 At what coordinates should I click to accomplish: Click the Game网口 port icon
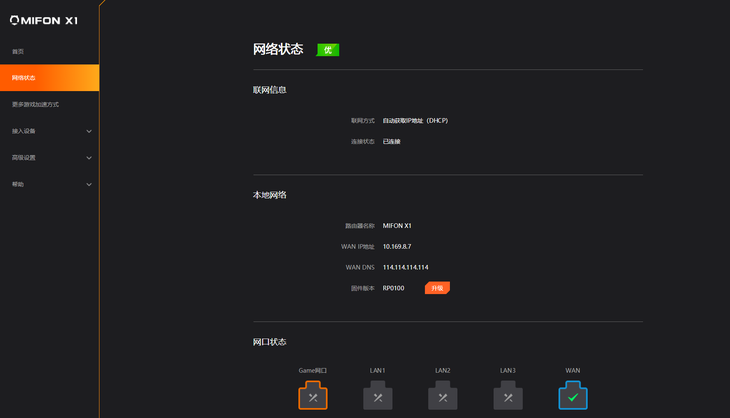(312, 396)
